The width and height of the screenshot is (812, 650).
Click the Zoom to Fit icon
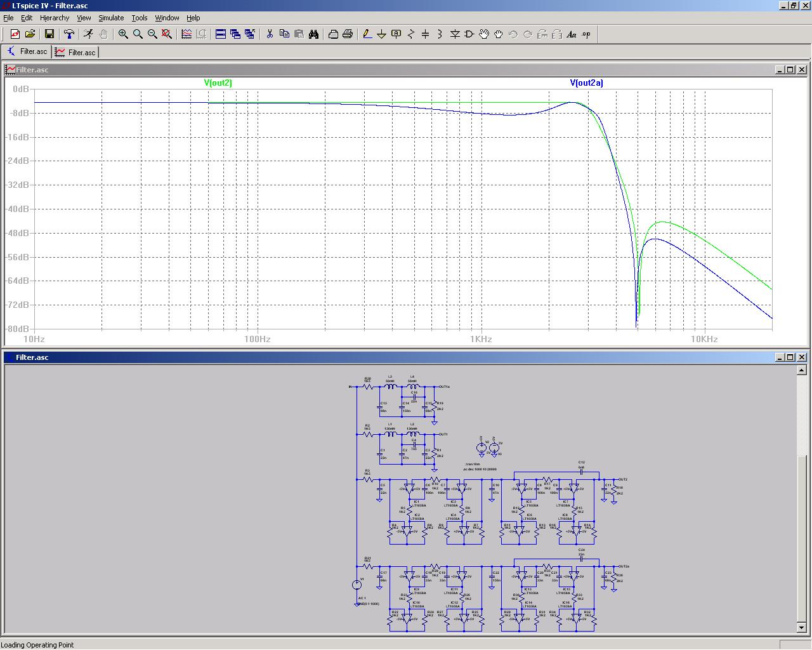coord(167,34)
